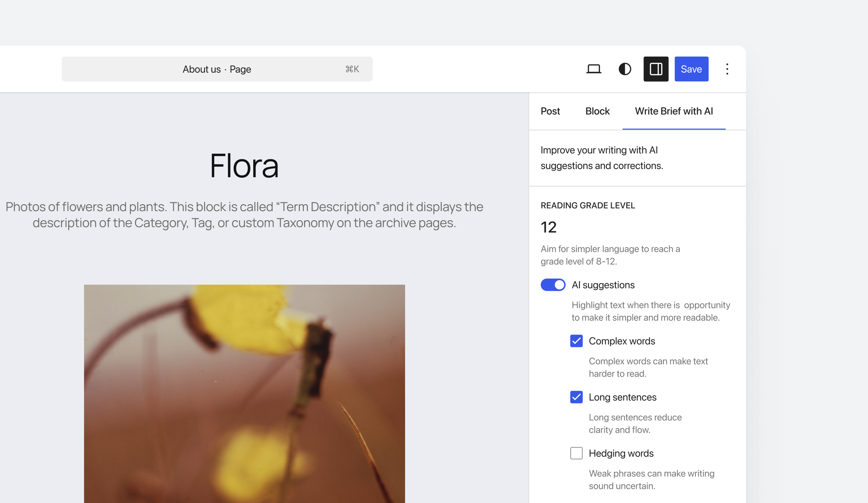Click the ⌘K command shortcut hint
This screenshot has height=503, width=868.
pos(352,69)
